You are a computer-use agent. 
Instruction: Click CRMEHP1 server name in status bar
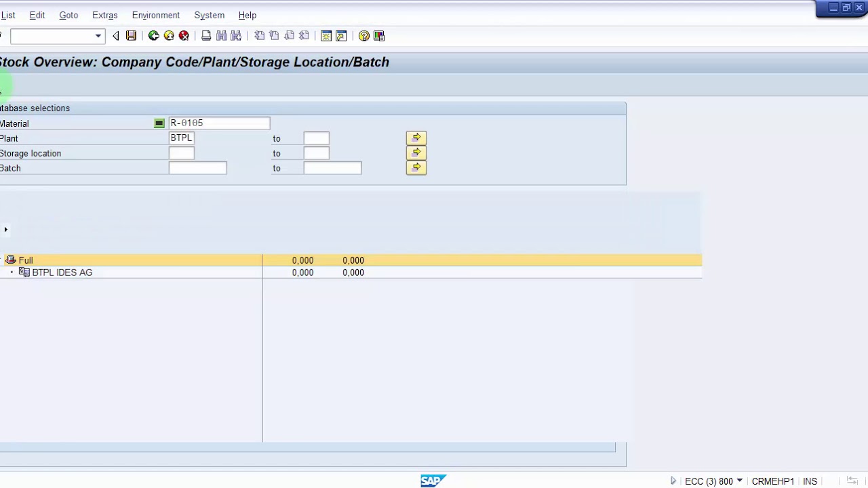(x=773, y=481)
